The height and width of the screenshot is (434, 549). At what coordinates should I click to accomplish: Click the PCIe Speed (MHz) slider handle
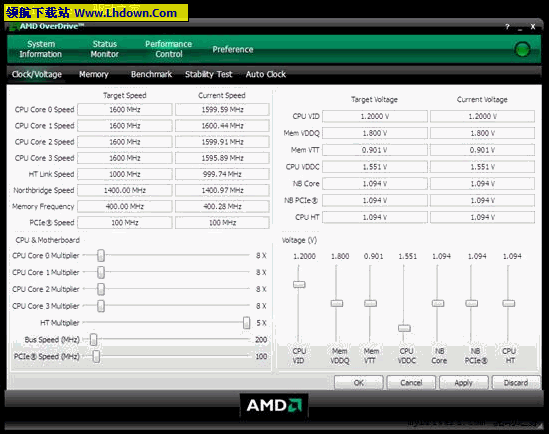[96, 356]
